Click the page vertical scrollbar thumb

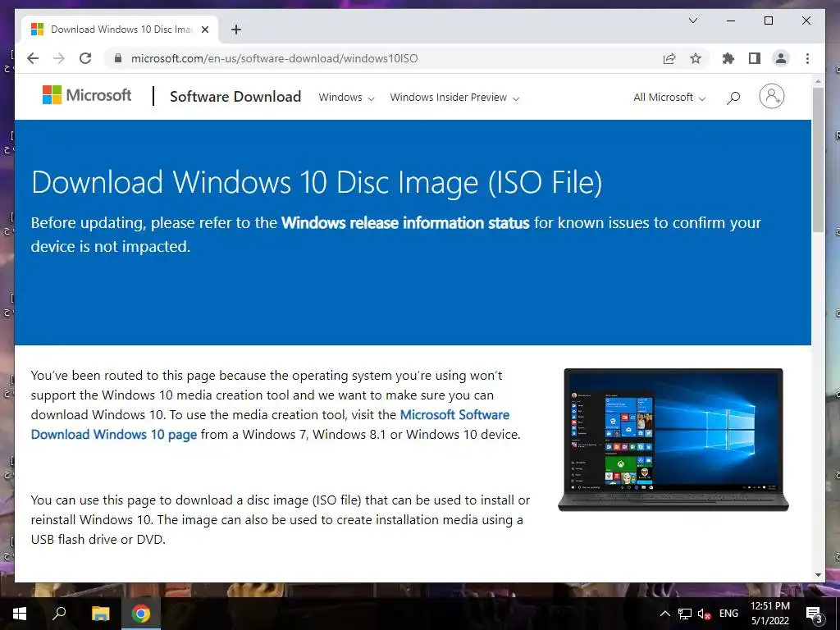click(818, 159)
